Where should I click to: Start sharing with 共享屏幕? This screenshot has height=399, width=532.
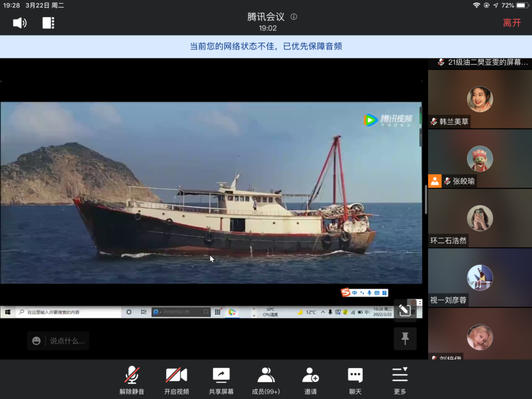221,381
